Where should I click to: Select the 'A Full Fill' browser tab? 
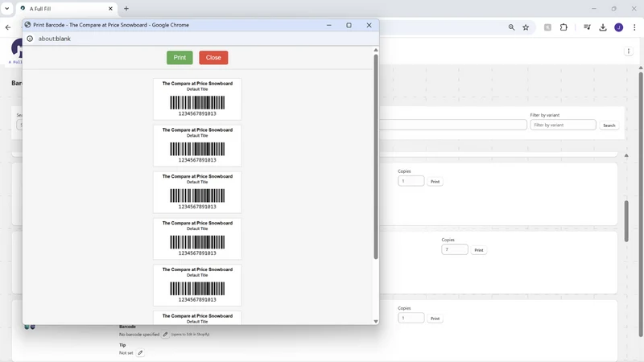66,9
